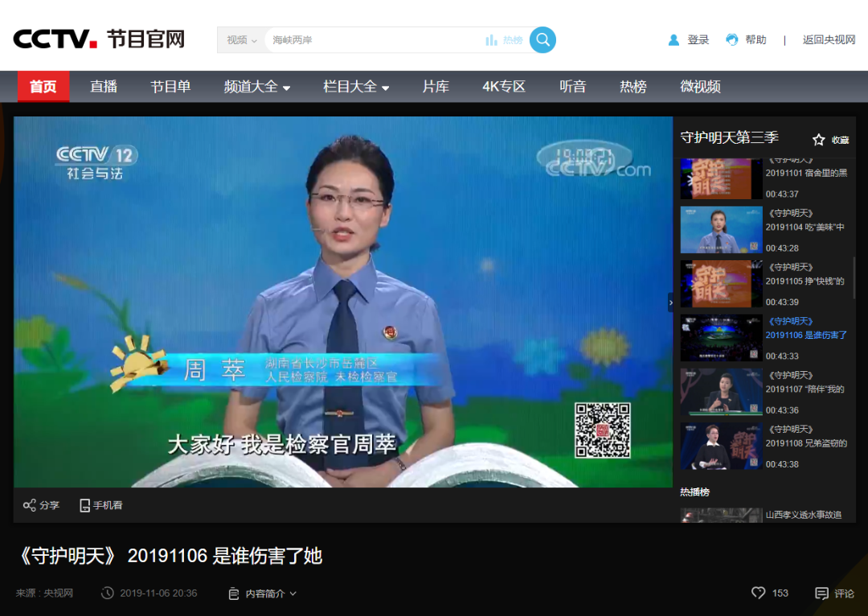The width and height of the screenshot is (868, 616).
Task: Collapse the playlist sidebar with arrow handle
Action: pyautogui.click(x=671, y=302)
